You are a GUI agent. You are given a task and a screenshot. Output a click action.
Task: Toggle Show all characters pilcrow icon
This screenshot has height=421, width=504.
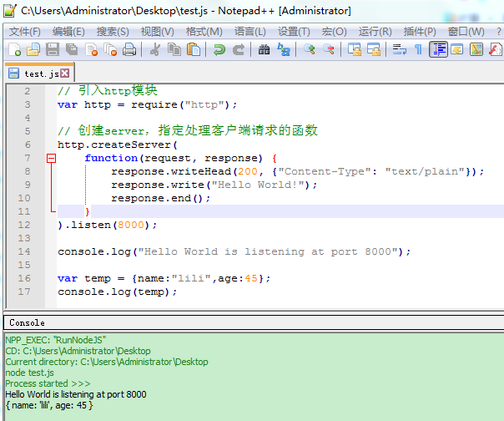coord(418,49)
